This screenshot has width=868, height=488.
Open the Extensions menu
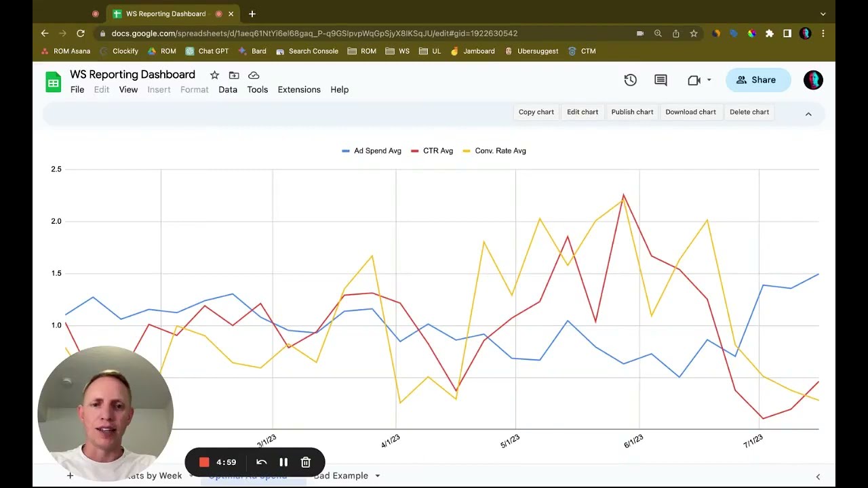tap(299, 89)
